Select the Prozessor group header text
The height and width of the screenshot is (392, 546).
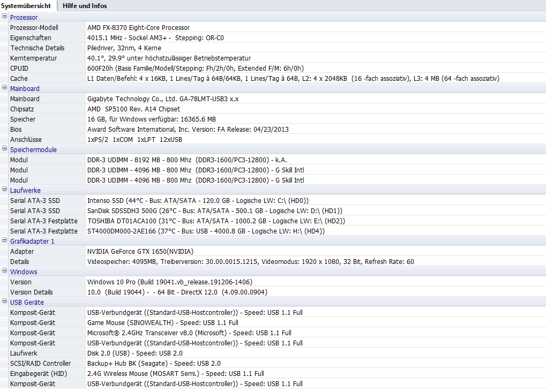point(24,18)
